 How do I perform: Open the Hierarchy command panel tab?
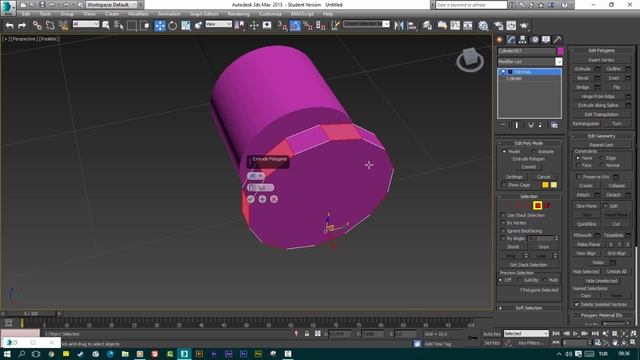point(522,40)
